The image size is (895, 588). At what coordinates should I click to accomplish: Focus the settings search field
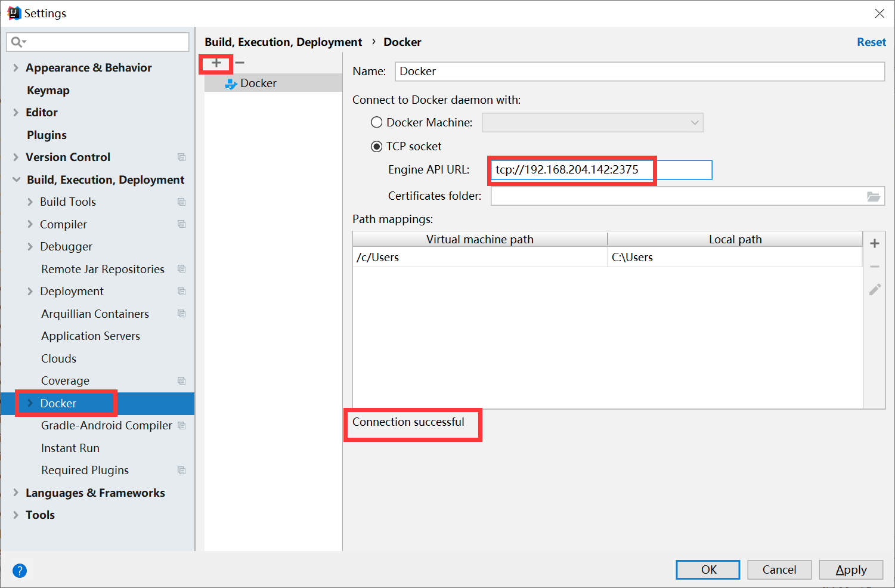[x=98, y=42]
